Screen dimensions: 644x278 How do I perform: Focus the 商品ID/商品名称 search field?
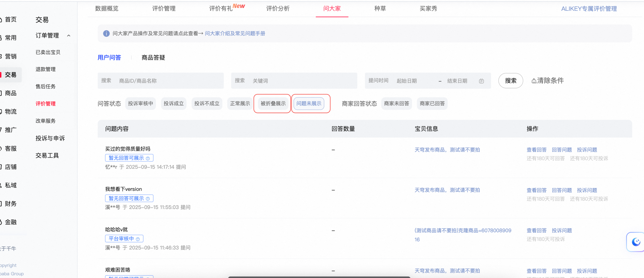coord(160,81)
